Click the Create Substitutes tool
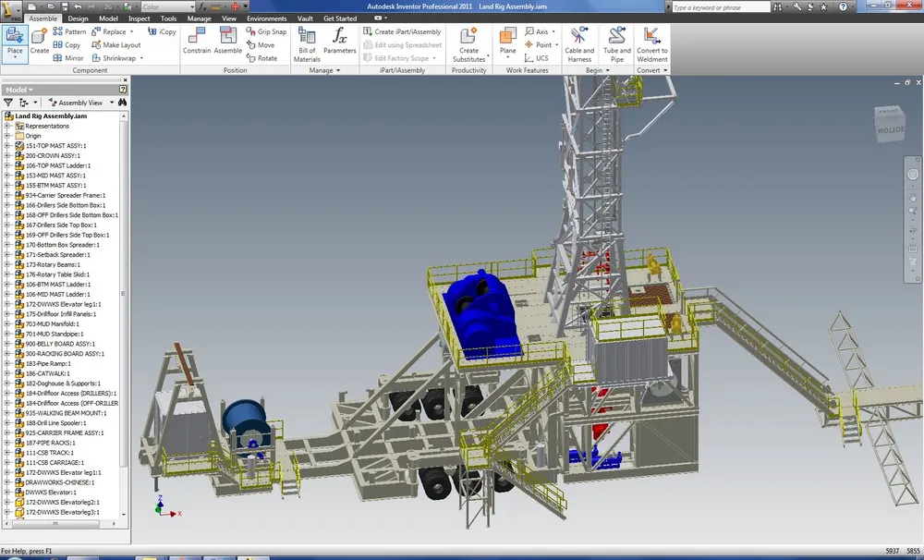Screen dimensions: 924x560 pos(469,44)
